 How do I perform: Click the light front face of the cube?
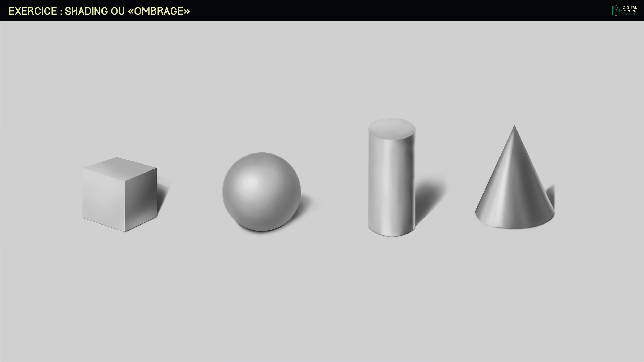[103, 198]
